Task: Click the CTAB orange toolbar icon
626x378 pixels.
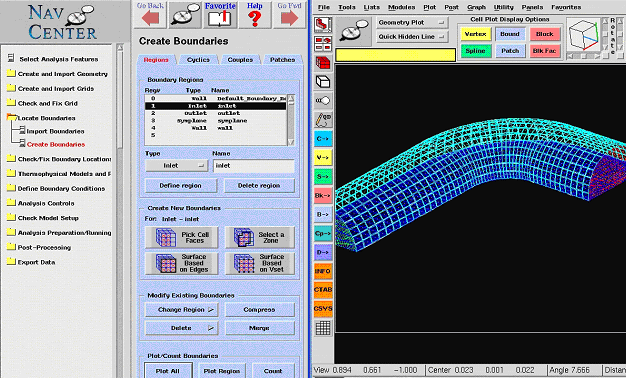Action: point(323,290)
